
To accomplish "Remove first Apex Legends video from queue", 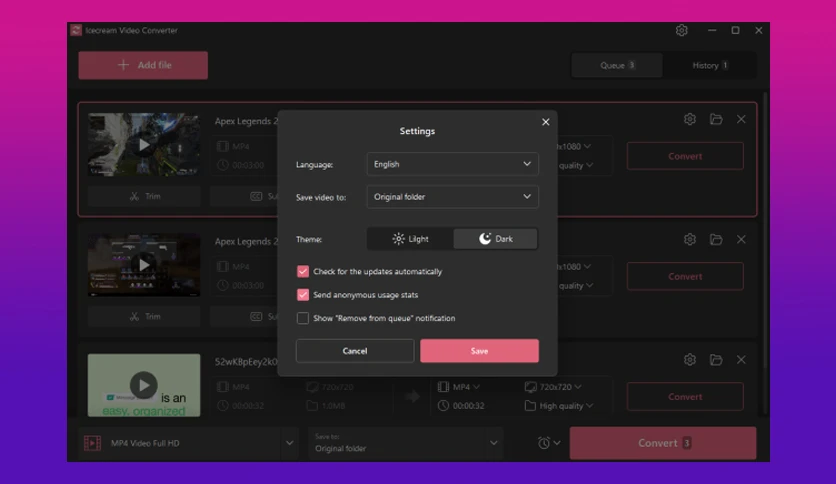I will [741, 119].
